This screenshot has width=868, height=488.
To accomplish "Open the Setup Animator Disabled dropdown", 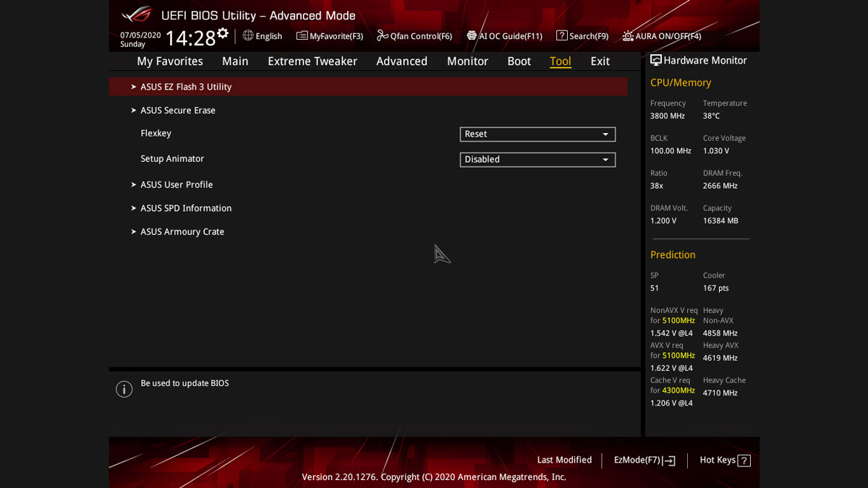I will point(537,160).
